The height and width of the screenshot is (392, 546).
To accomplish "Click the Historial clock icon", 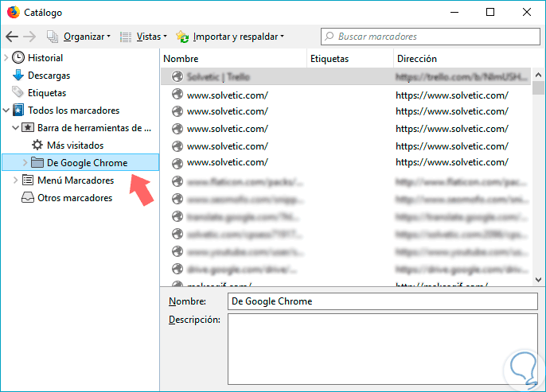I will coord(18,58).
